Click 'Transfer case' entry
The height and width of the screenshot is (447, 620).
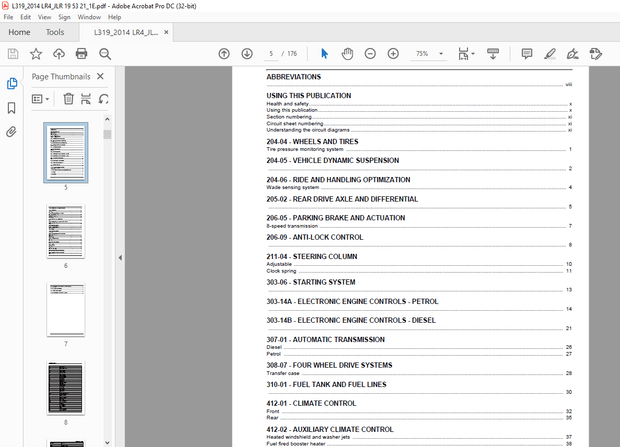(x=283, y=373)
